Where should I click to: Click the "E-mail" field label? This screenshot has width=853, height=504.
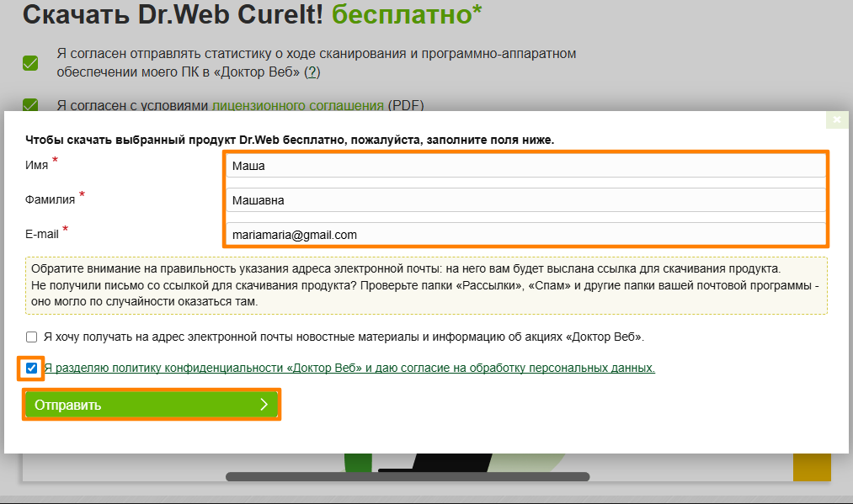coord(42,234)
